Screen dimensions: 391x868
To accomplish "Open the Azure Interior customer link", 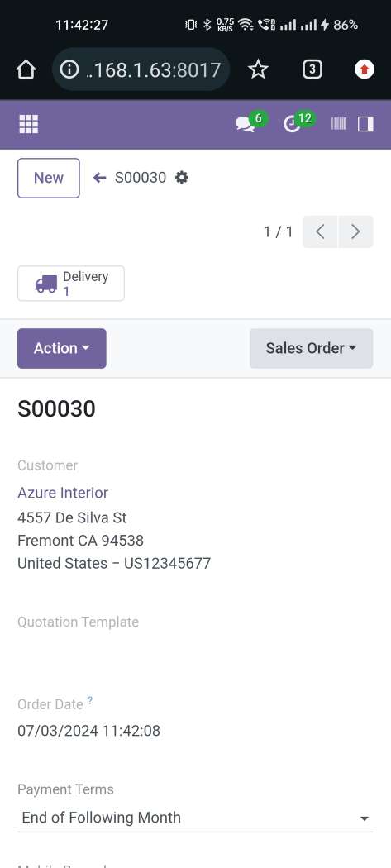I will (63, 493).
